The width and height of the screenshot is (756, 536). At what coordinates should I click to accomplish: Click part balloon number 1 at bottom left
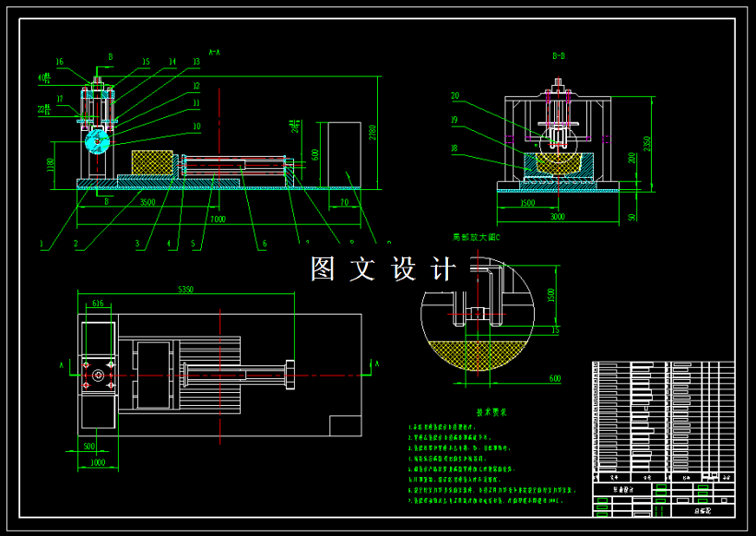pyautogui.click(x=41, y=244)
